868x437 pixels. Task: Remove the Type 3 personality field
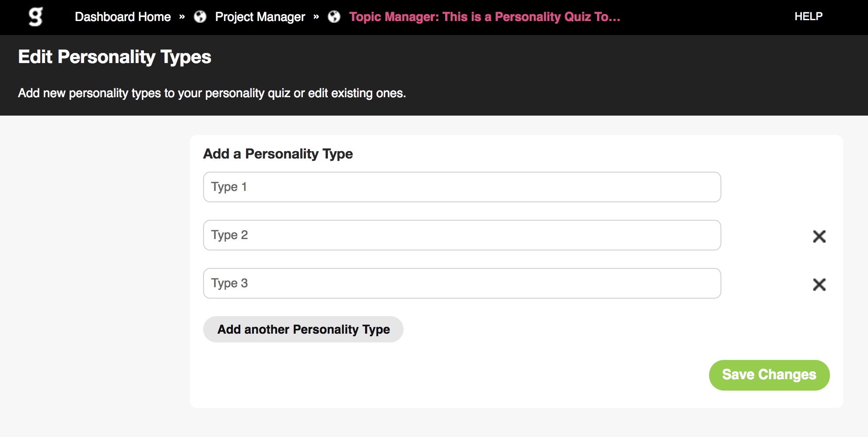pos(819,285)
